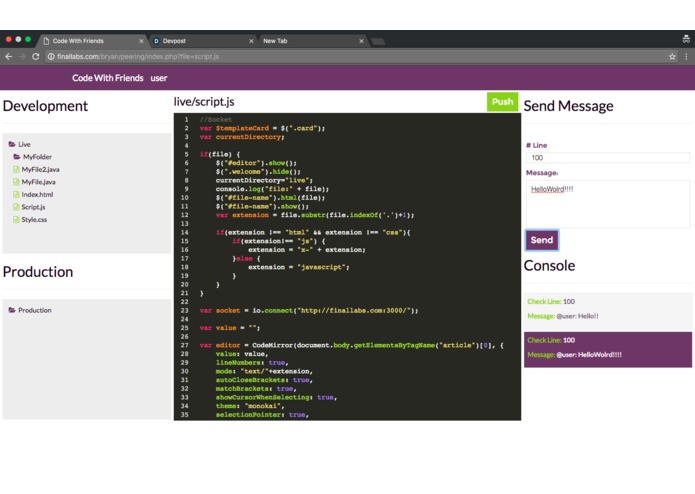
Task: Click the Index.html file icon
Action: [x=16, y=194]
